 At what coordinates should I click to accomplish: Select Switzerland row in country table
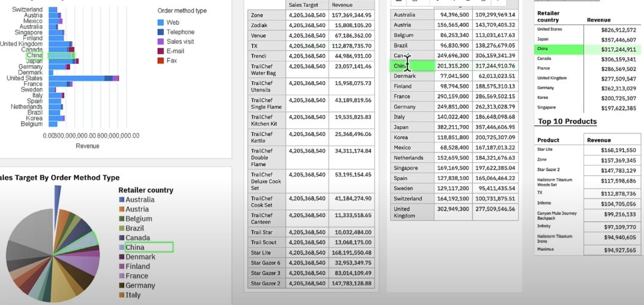[x=454, y=199]
